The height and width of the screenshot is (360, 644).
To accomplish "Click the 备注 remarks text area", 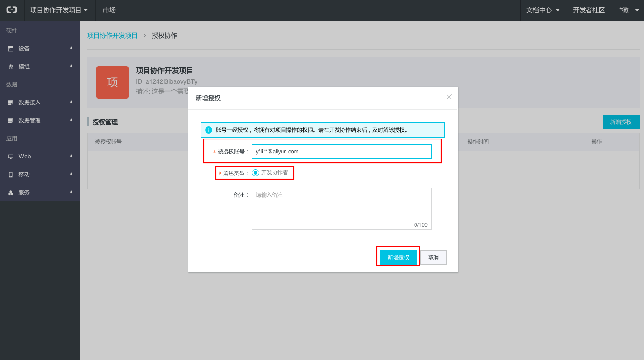I will [341, 209].
